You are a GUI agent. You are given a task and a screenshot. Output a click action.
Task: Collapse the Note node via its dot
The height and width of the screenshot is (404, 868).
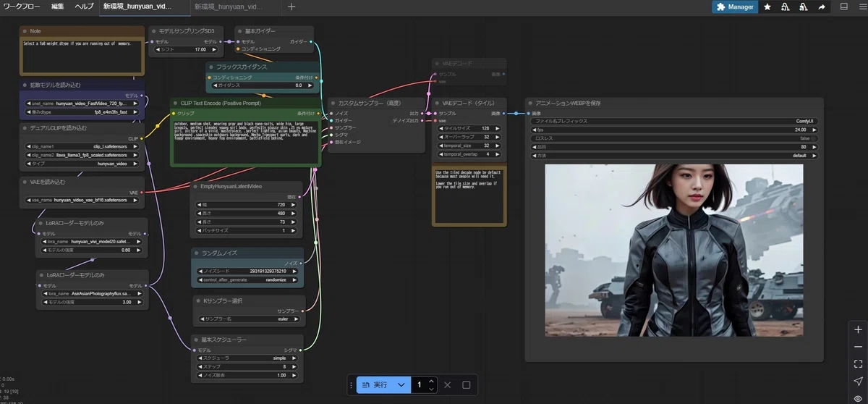[x=25, y=31]
